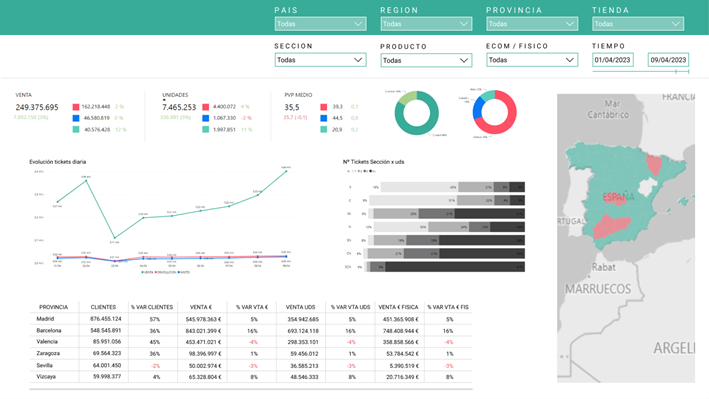
Task: Click the ESPAÑA label on the map
Action: pos(618,197)
